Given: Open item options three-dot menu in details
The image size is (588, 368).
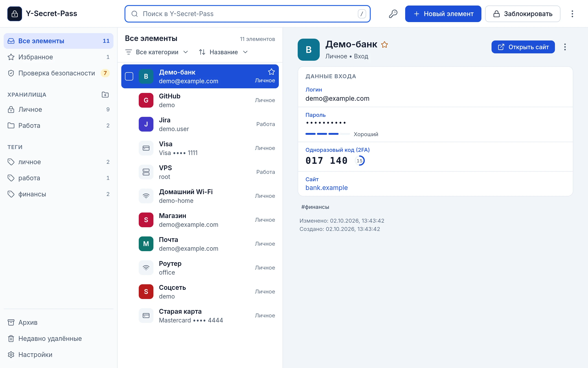Looking at the screenshot, I should [x=565, y=47].
